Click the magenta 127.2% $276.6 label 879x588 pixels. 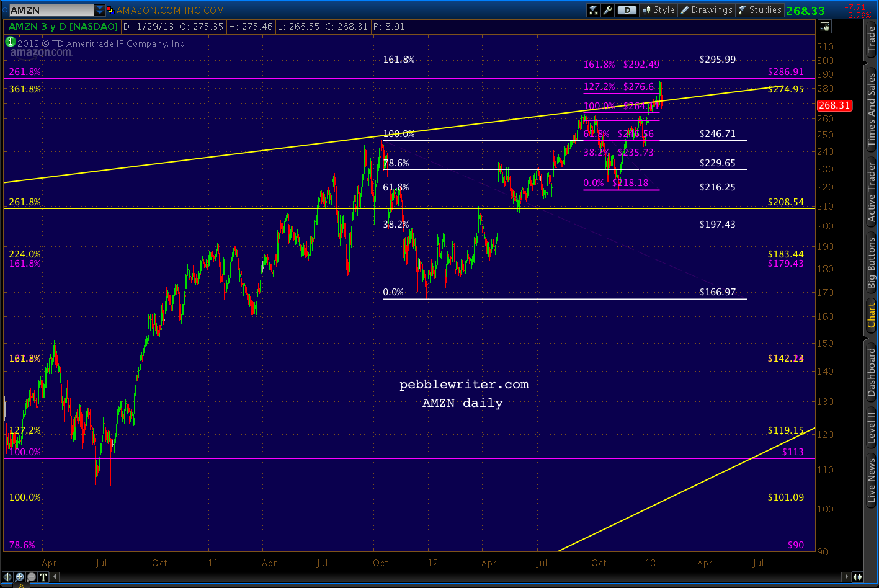click(619, 87)
